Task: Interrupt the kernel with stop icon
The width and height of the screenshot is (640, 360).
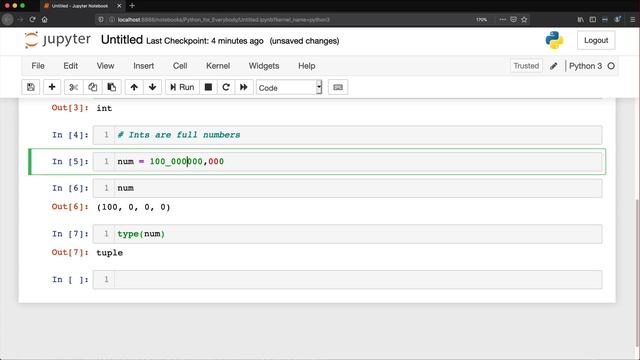Action: click(x=208, y=87)
